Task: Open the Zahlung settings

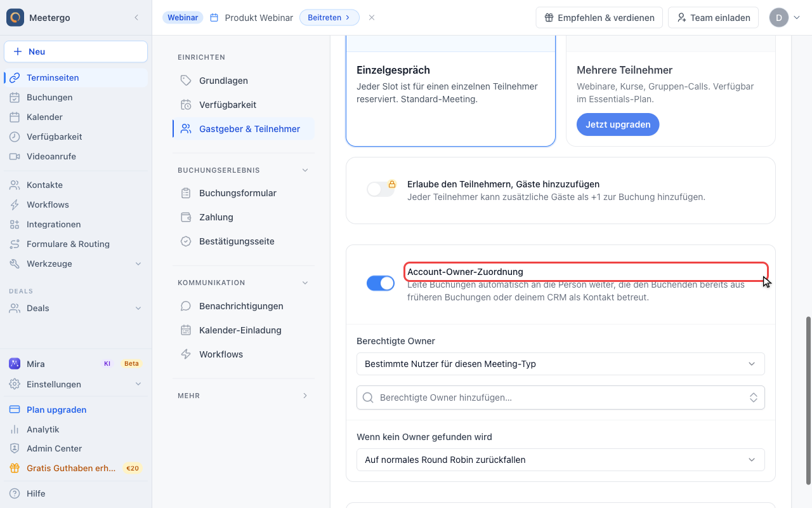Action: click(x=244, y=217)
